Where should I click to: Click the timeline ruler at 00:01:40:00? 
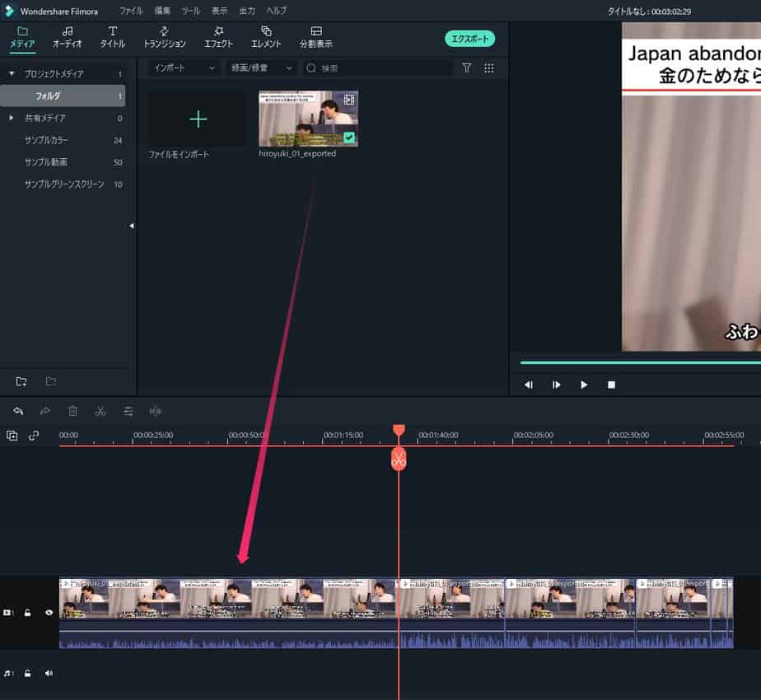[438, 435]
